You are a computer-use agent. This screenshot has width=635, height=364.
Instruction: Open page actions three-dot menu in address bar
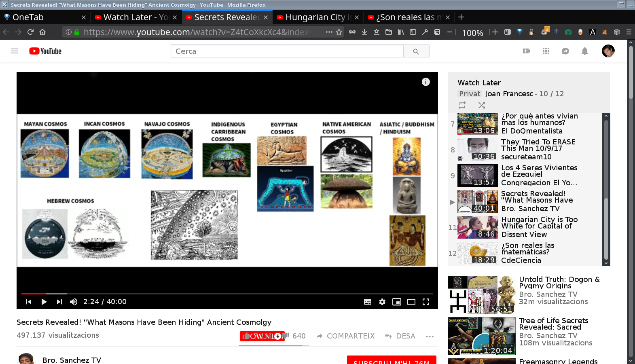tap(329, 32)
